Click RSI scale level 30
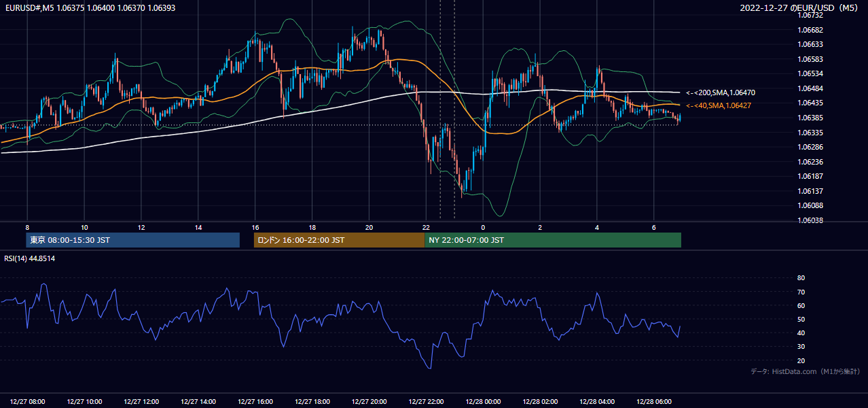Image resolution: width=868 pixels, height=408 pixels. point(801,347)
